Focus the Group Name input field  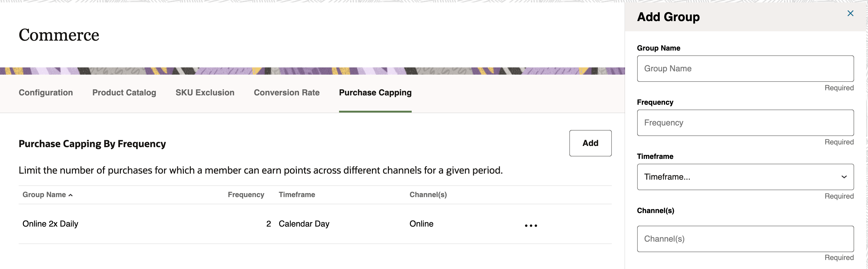tap(745, 69)
